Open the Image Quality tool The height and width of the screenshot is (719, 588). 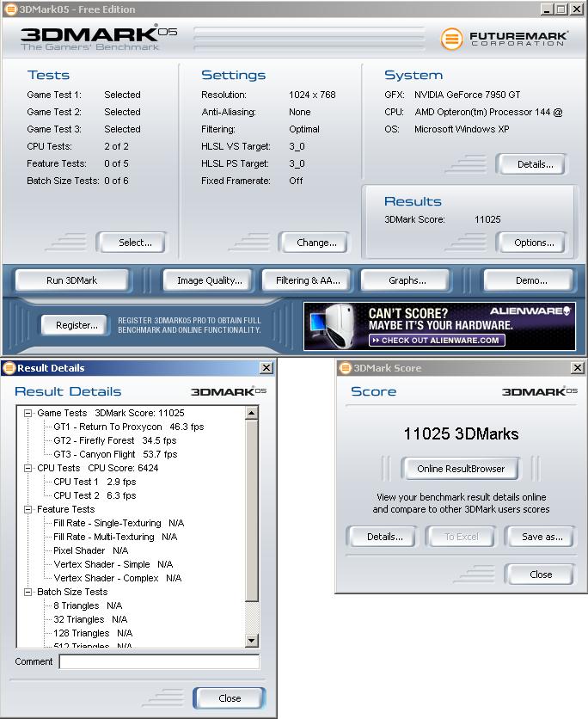click(x=208, y=280)
